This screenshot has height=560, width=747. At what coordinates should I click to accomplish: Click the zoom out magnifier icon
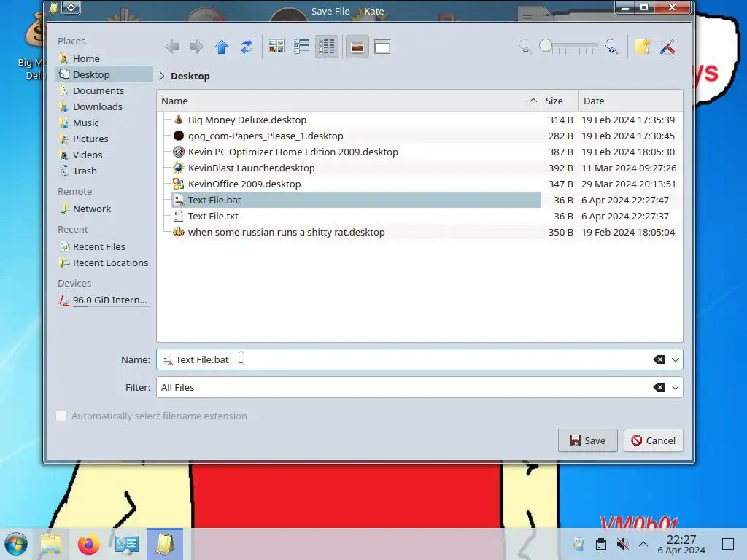(525, 47)
